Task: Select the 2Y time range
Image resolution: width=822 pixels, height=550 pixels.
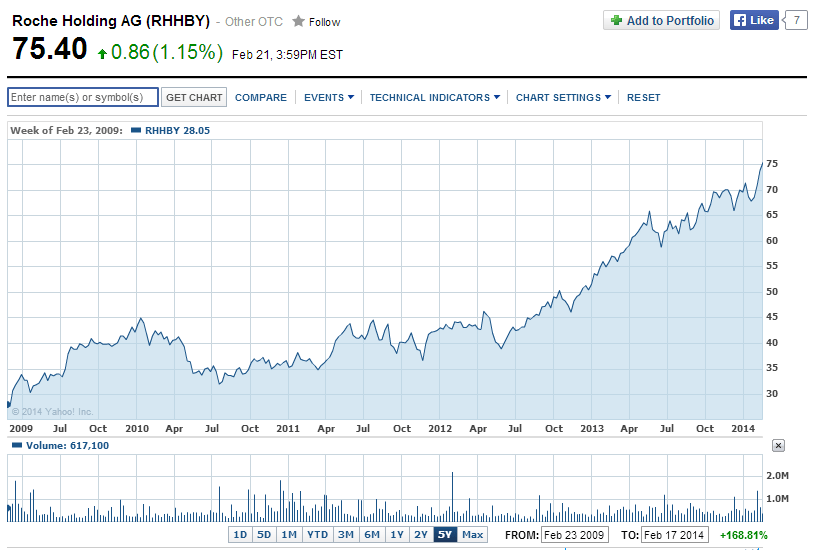Action: pyautogui.click(x=421, y=535)
